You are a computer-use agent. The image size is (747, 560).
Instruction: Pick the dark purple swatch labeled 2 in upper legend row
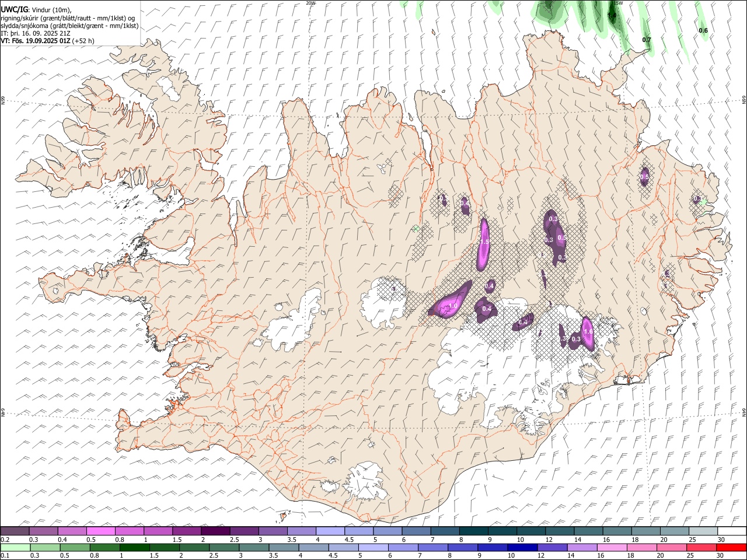click(215, 531)
